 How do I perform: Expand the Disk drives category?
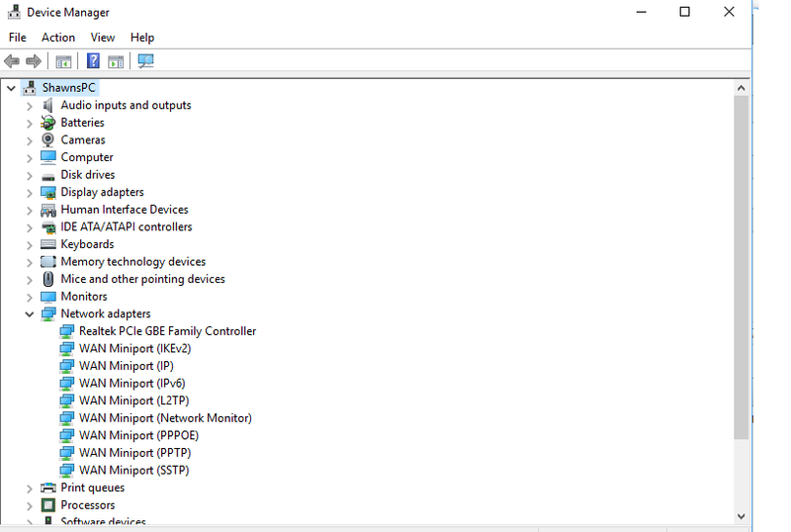[x=30, y=176]
